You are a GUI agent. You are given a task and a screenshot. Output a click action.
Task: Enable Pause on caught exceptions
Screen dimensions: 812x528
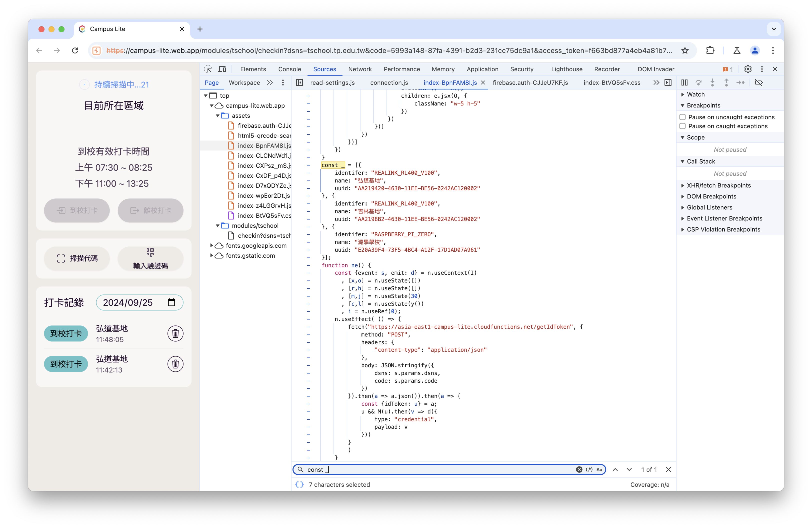682,126
